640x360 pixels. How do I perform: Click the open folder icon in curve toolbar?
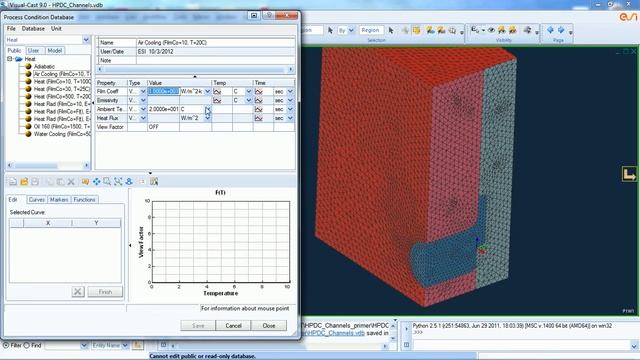pos(24,182)
